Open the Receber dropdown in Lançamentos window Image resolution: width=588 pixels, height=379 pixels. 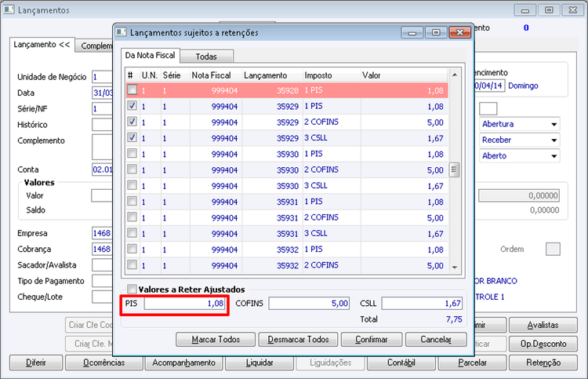click(x=519, y=140)
